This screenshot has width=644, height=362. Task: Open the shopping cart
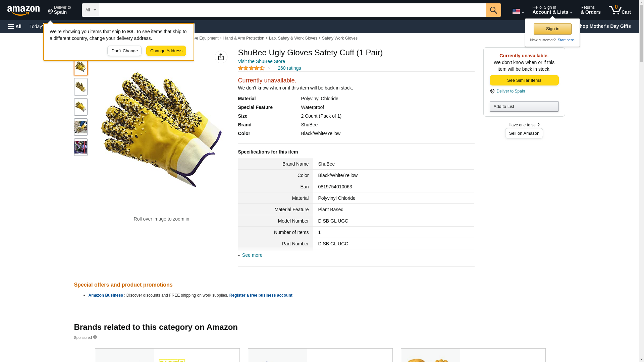620,10
